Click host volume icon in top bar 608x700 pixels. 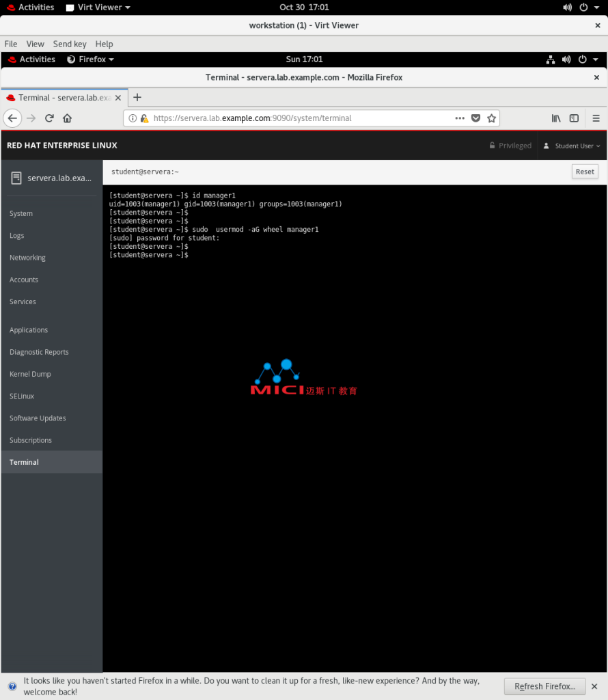(x=567, y=8)
